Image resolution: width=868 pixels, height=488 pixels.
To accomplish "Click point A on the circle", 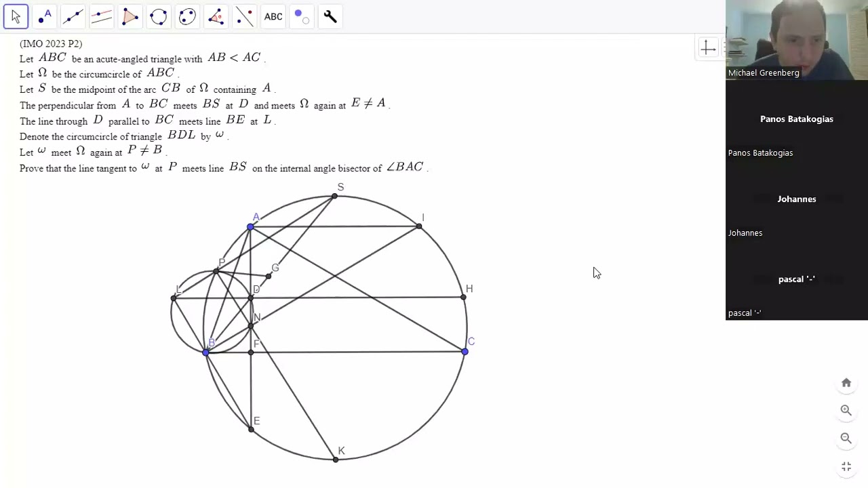I will click(250, 227).
